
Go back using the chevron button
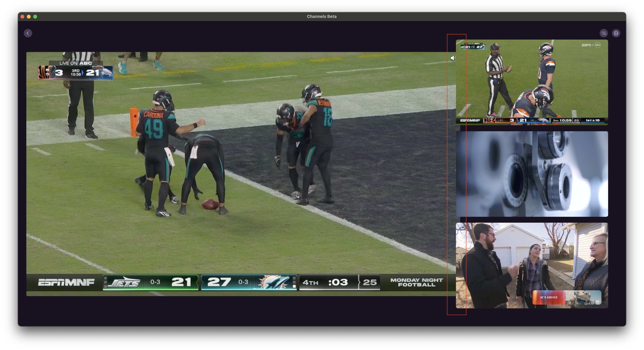tap(28, 33)
